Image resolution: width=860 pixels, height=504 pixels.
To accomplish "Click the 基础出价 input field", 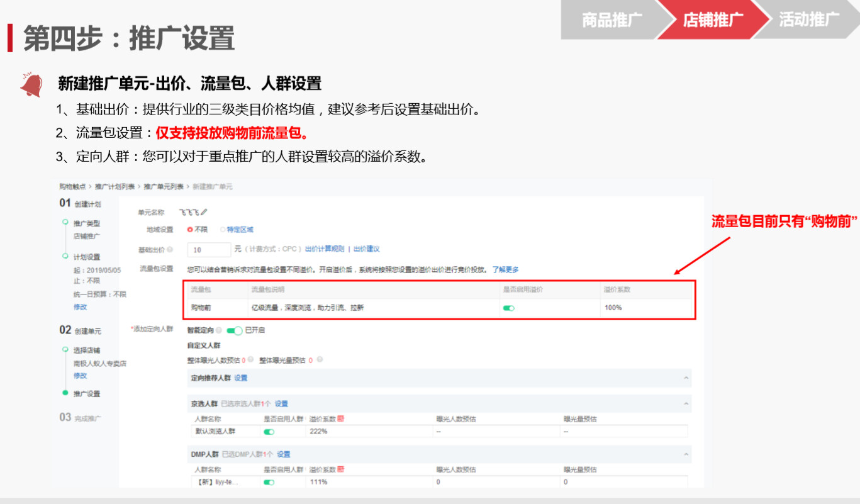I will [x=209, y=250].
